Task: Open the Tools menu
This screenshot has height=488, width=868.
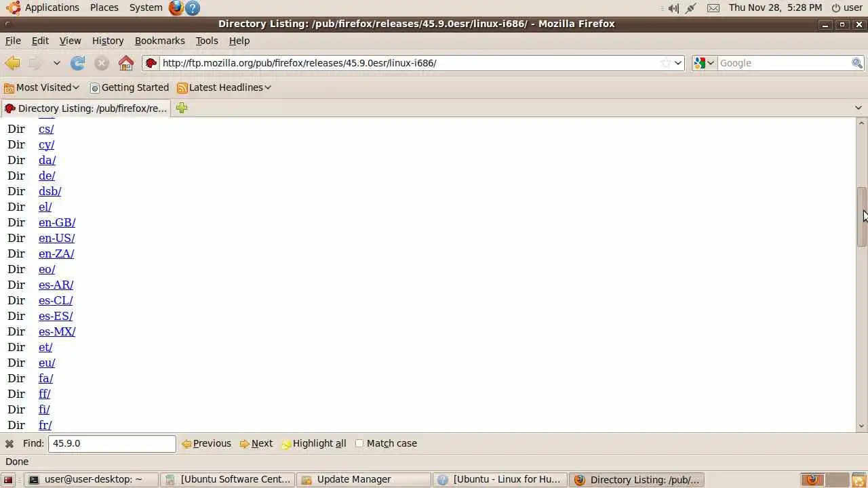Action: coord(207,41)
